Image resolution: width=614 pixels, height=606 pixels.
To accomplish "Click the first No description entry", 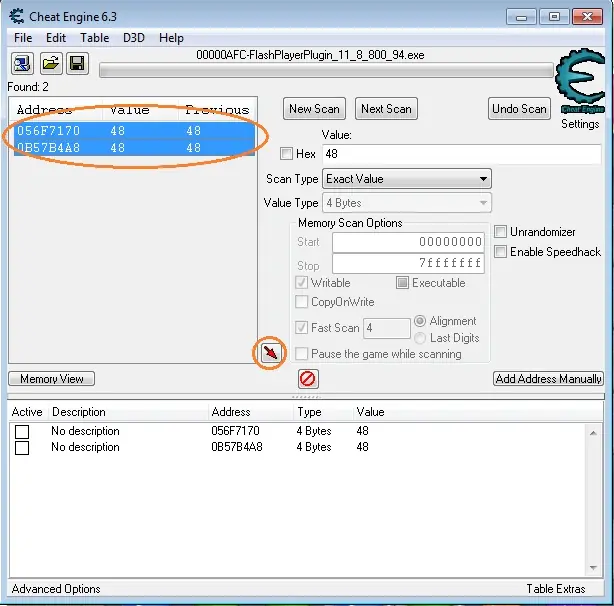I will (85, 431).
